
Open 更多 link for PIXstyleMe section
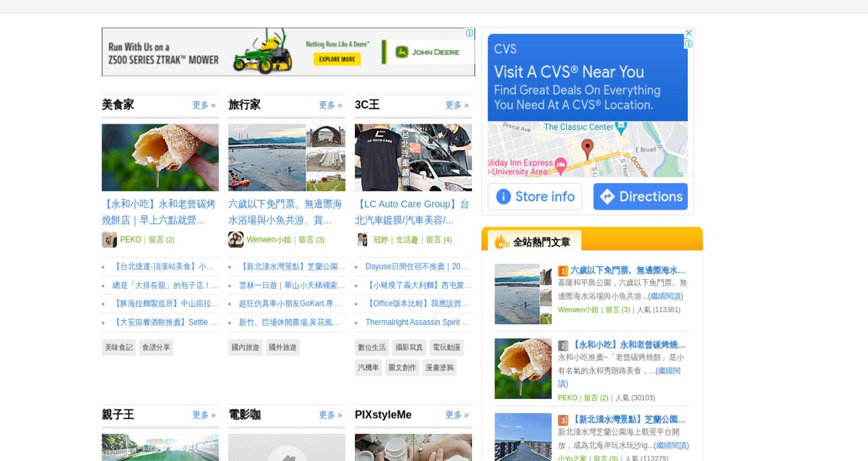(457, 415)
